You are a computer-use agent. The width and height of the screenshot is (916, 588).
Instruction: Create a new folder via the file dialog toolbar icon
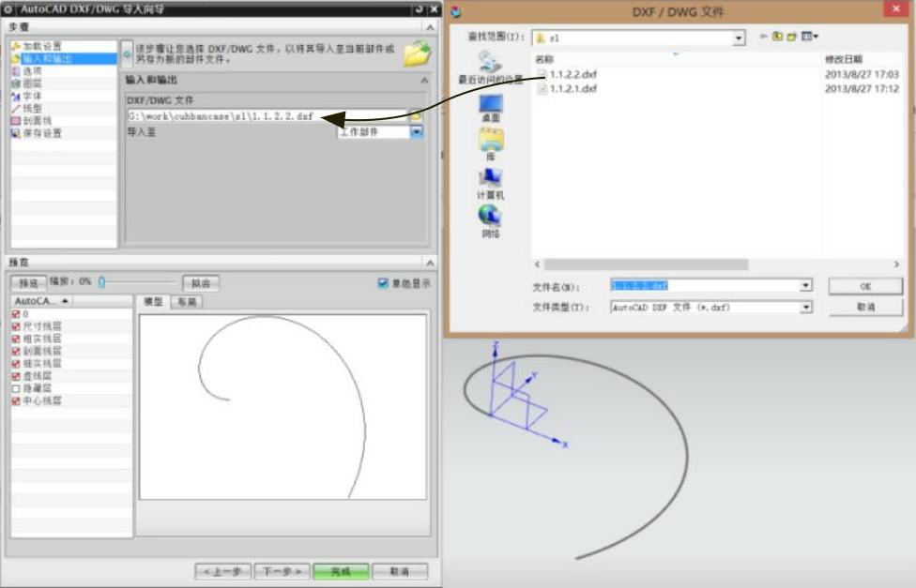click(791, 37)
